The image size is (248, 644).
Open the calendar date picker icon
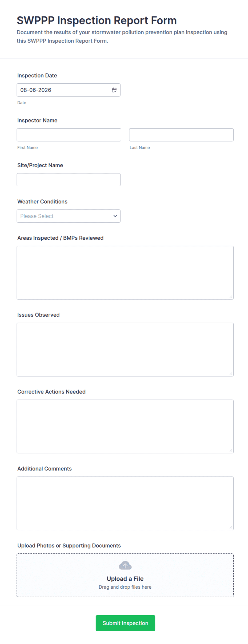coord(114,90)
